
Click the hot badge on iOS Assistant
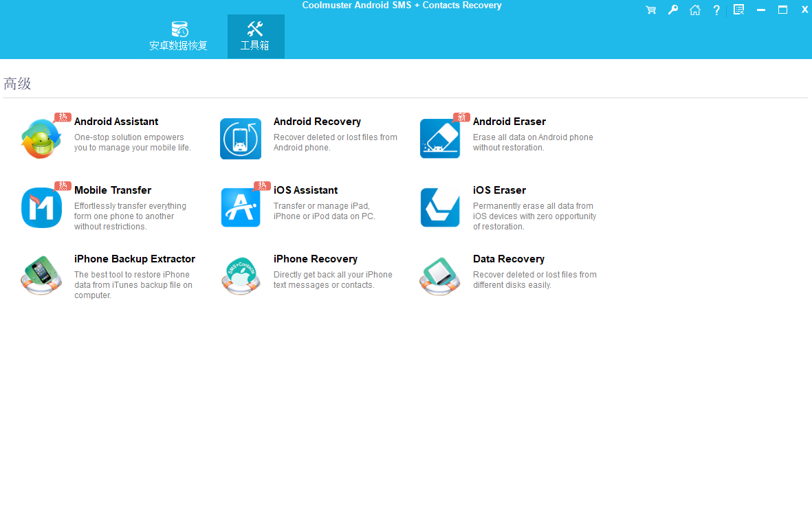pos(261,185)
